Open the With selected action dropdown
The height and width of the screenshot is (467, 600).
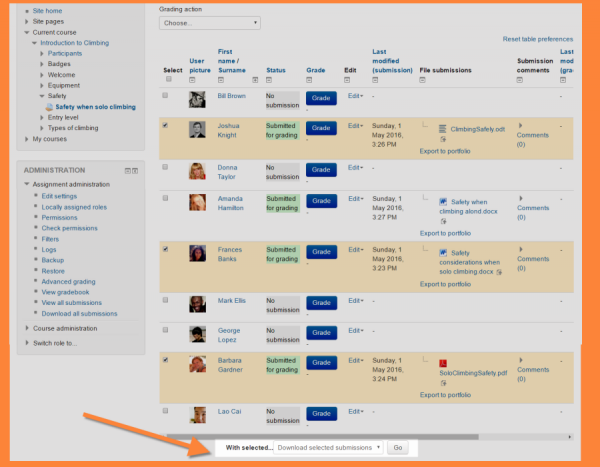pos(328,448)
